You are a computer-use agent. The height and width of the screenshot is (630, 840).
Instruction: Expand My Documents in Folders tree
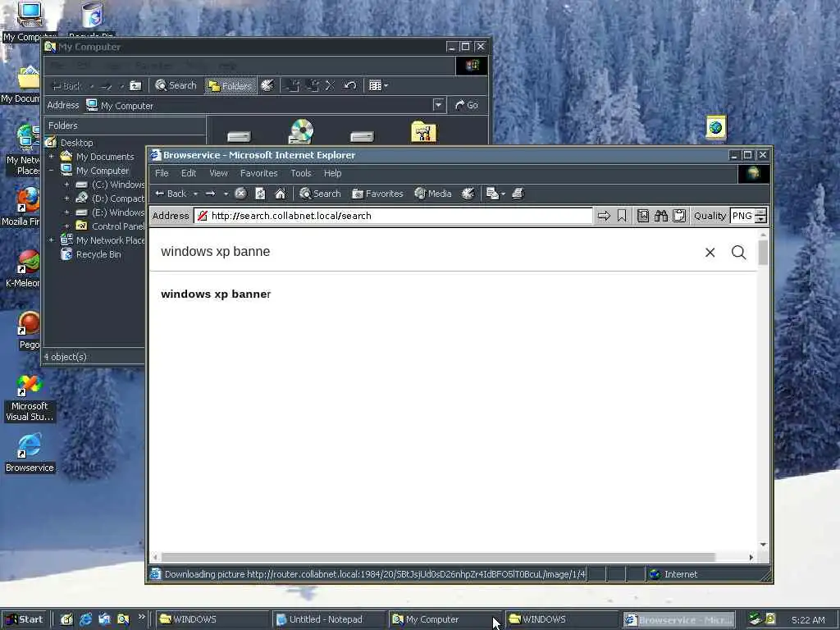[52, 157]
